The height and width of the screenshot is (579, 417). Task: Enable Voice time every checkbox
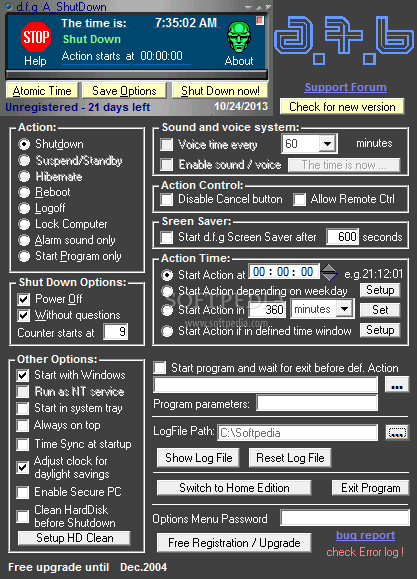167,144
